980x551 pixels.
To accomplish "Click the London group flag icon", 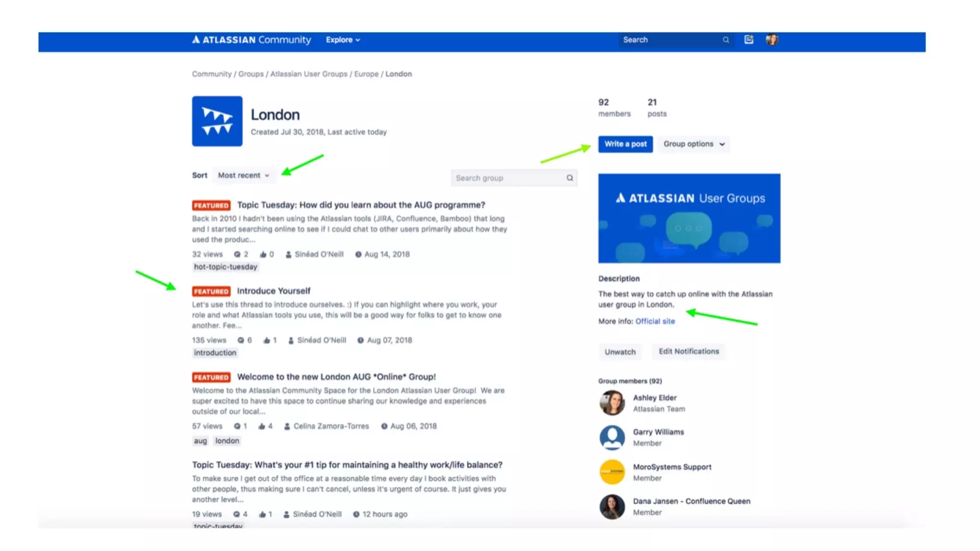I will click(x=217, y=121).
